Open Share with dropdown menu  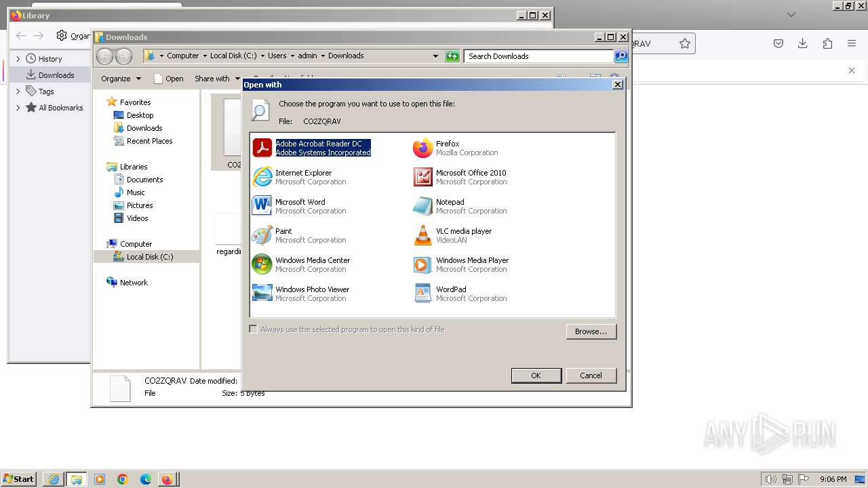coord(217,79)
